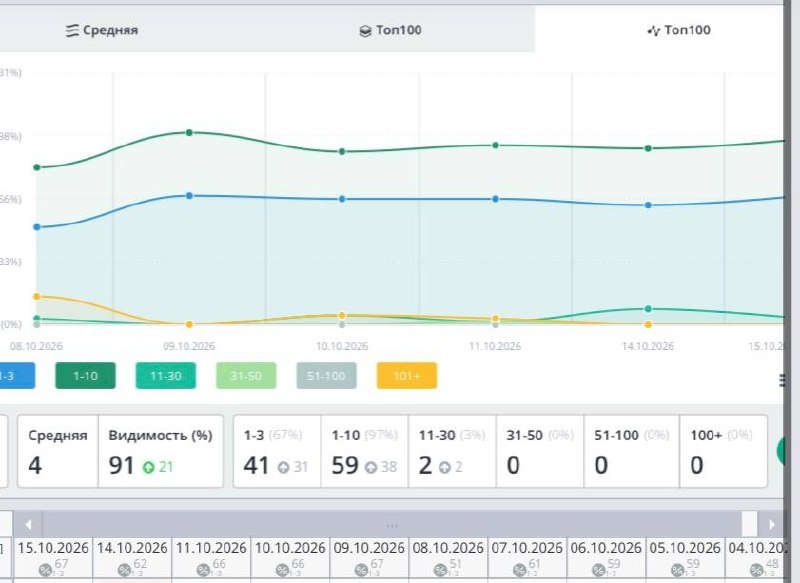The width and height of the screenshot is (800, 583).
Task: Select the blue 1-3 point on 11.10.2026
Action: click(x=495, y=199)
